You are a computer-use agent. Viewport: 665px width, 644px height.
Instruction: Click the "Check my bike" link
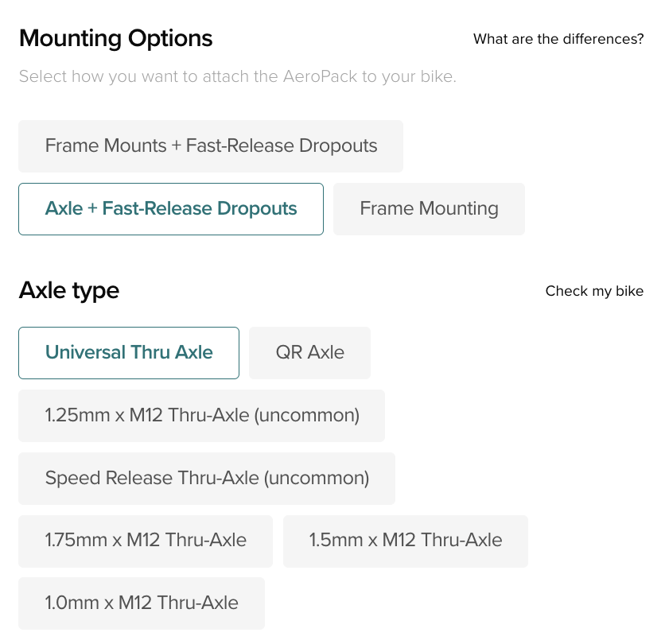[x=594, y=291]
